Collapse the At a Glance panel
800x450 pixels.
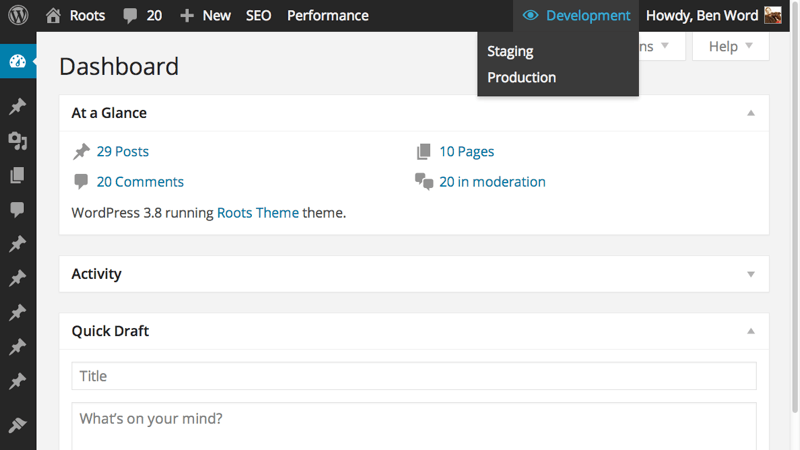(x=751, y=113)
